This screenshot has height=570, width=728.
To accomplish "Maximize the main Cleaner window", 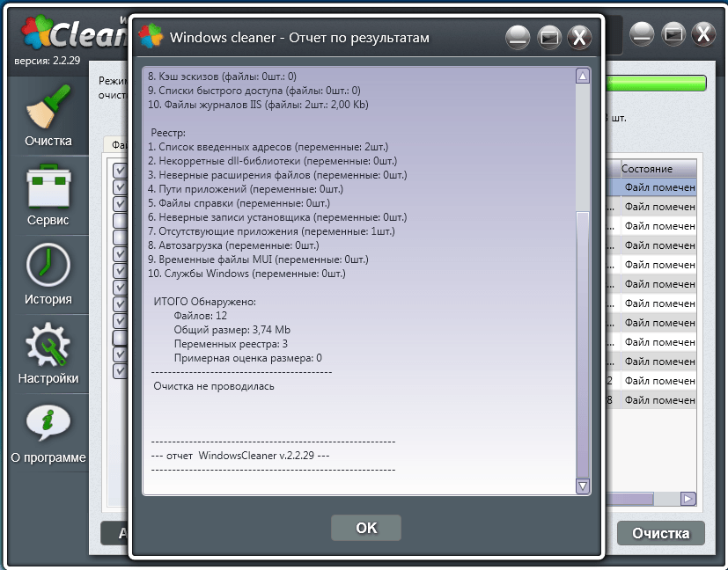I will pos(673,33).
